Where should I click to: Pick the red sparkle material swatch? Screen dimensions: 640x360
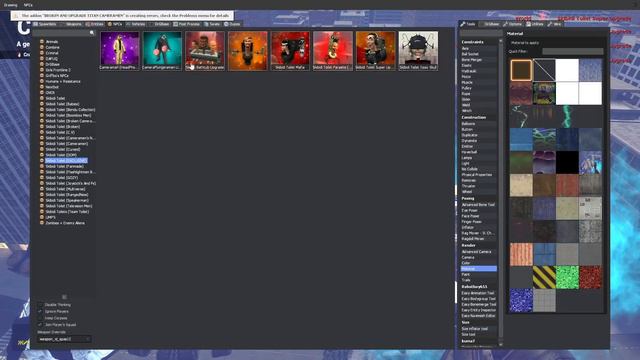(x=590, y=277)
